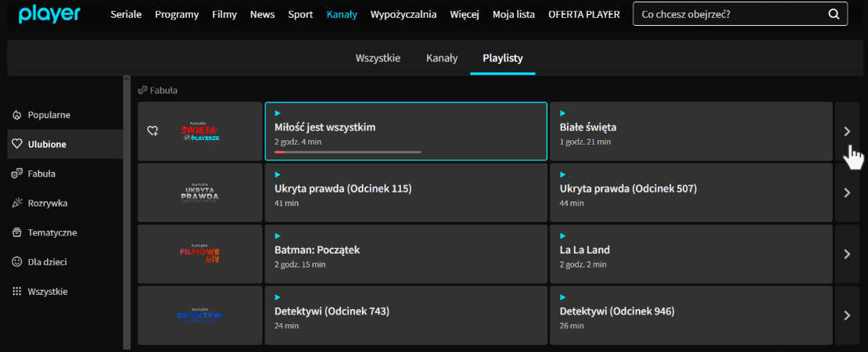Select Ulubione favorites in sidebar

[x=47, y=145]
